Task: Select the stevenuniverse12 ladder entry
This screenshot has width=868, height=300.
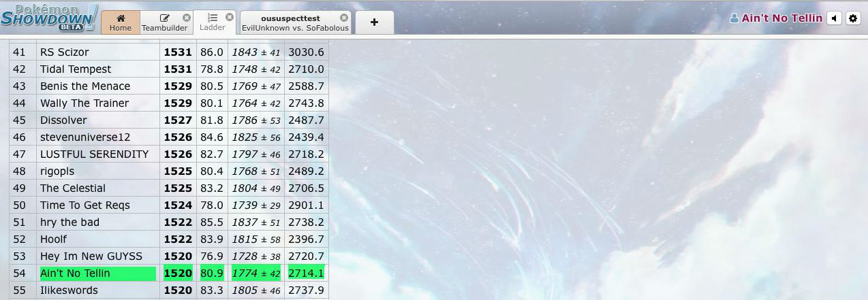Action: (x=85, y=137)
